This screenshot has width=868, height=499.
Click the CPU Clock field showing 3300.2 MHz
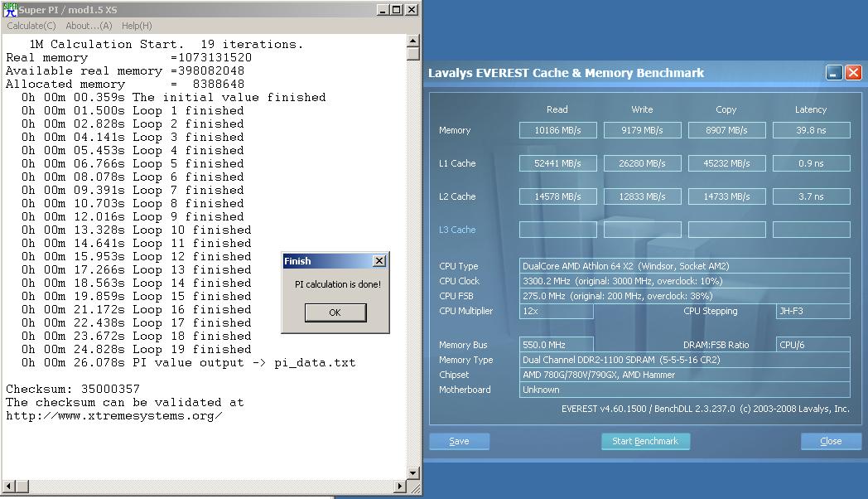(685, 281)
